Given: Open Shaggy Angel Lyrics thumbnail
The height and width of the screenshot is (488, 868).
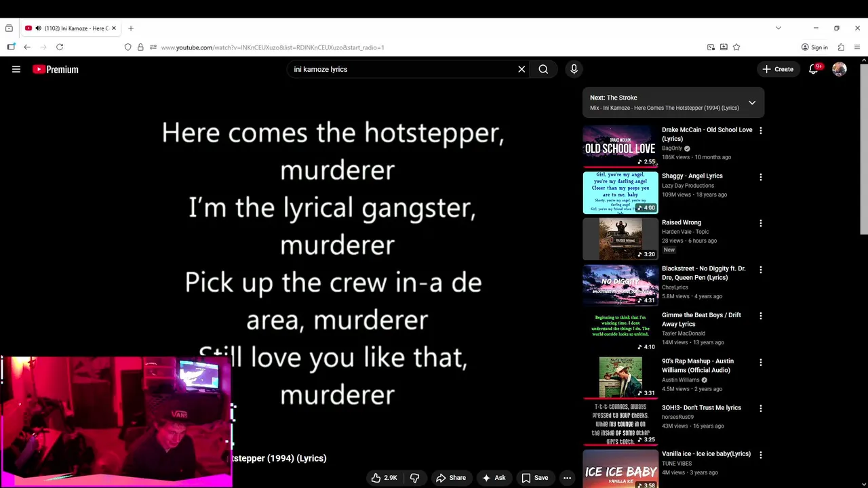Looking at the screenshot, I should point(620,192).
